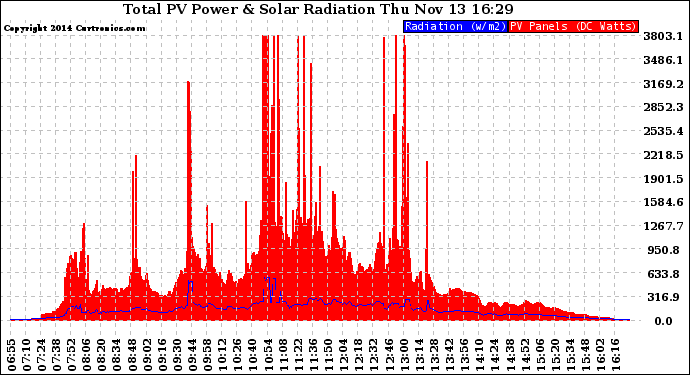Click the x-axis time label 13:56
This screenshot has width=690, height=375.
(465, 356)
